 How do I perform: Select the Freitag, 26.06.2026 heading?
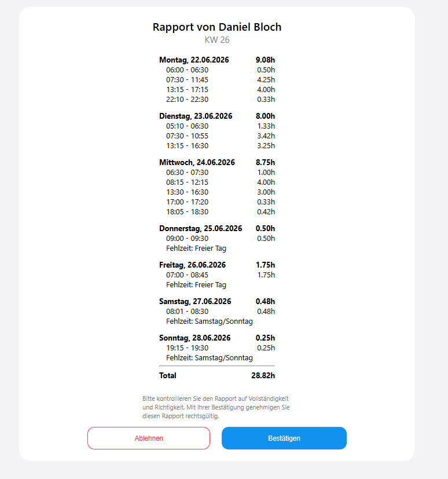(x=192, y=265)
